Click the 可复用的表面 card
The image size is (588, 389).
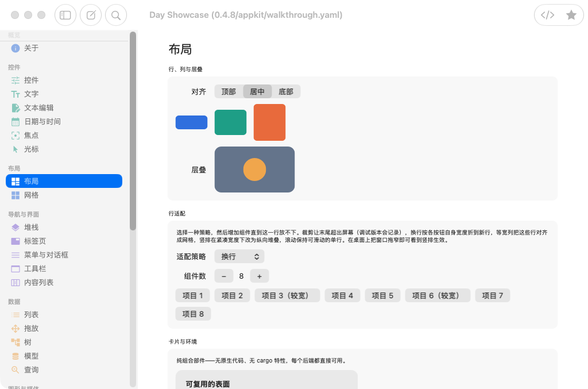click(x=266, y=380)
